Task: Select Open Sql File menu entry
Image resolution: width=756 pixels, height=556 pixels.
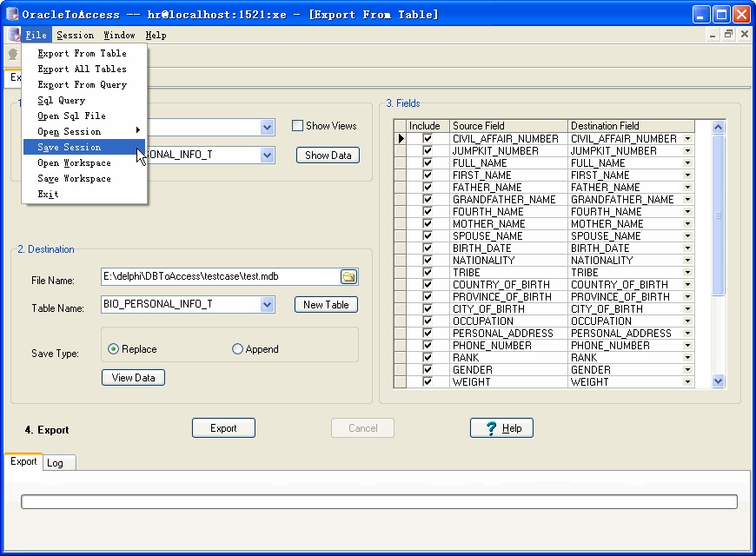Action: [x=84, y=116]
